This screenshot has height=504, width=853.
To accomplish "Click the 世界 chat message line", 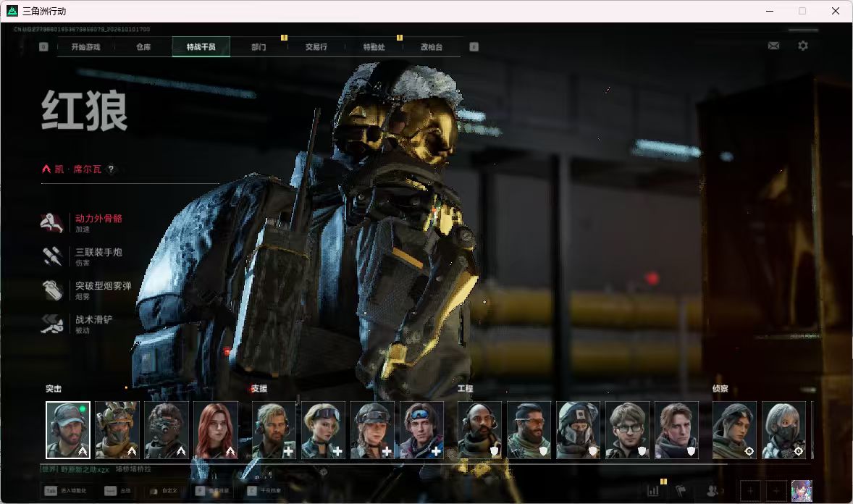I will click(x=96, y=469).
